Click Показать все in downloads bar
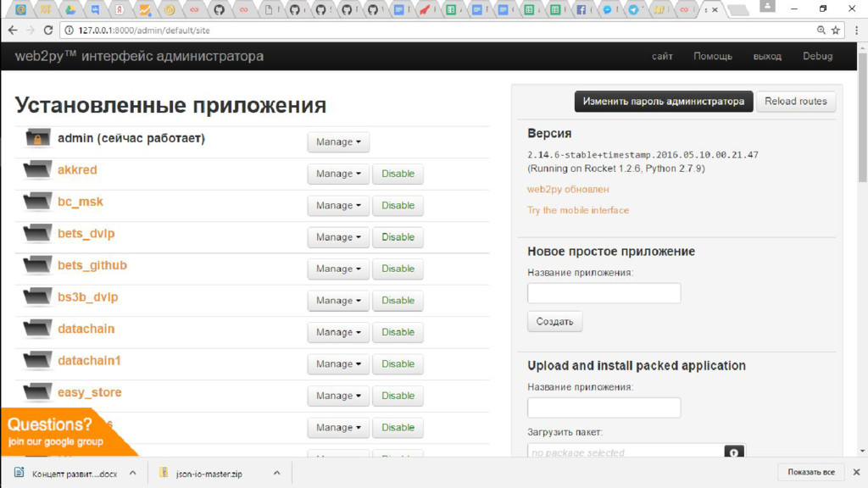The image size is (868, 488). (811, 472)
